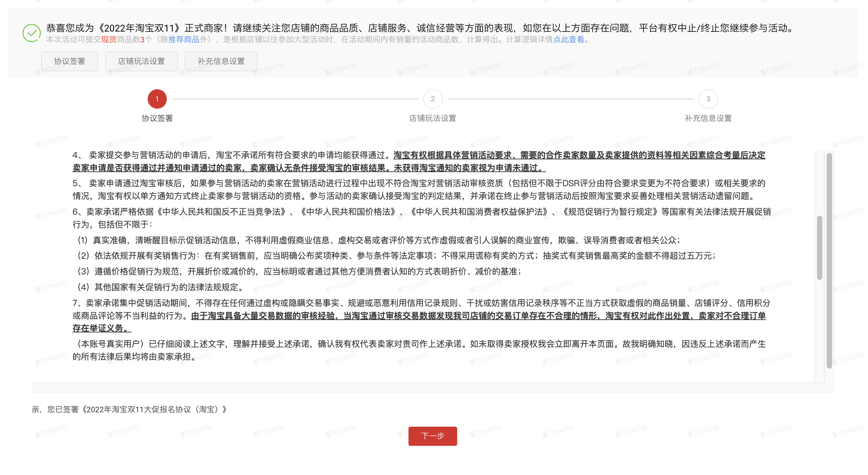The width and height of the screenshot is (868, 475).
Task: Click the red 现货 text in the notice
Action: pos(109,39)
